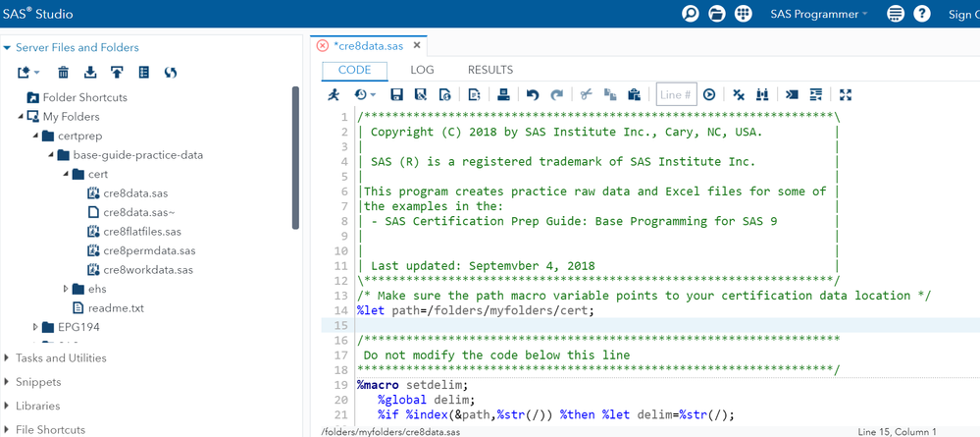The height and width of the screenshot is (437, 980).
Task: Select the *cre8data.sas program tab
Action: [x=368, y=46]
